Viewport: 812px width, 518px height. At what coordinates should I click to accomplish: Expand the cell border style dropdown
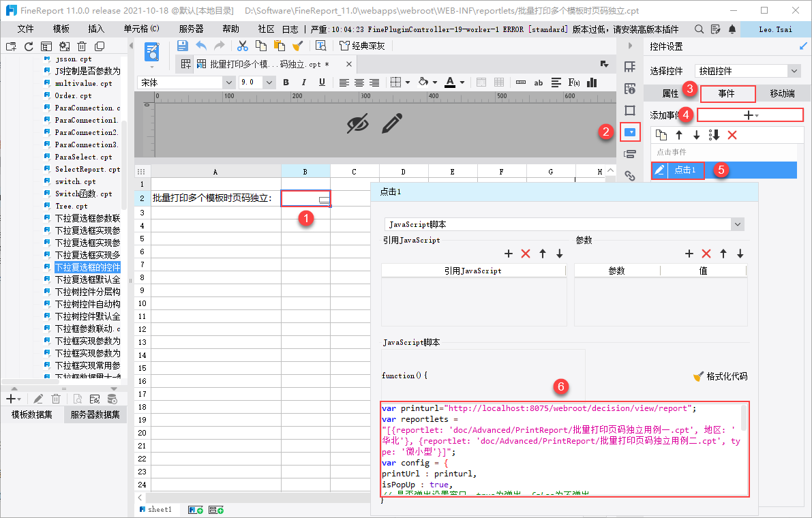tap(408, 82)
